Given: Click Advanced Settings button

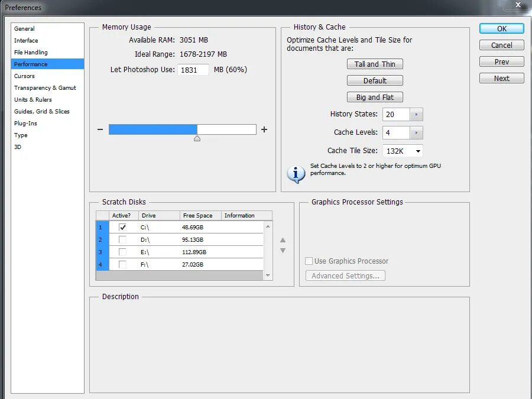Looking at the screenshot, I should pyautogui.click(x=345, y=276).
